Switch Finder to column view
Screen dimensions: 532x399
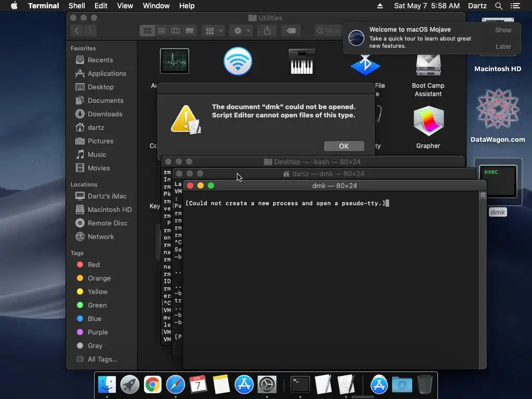176,31
